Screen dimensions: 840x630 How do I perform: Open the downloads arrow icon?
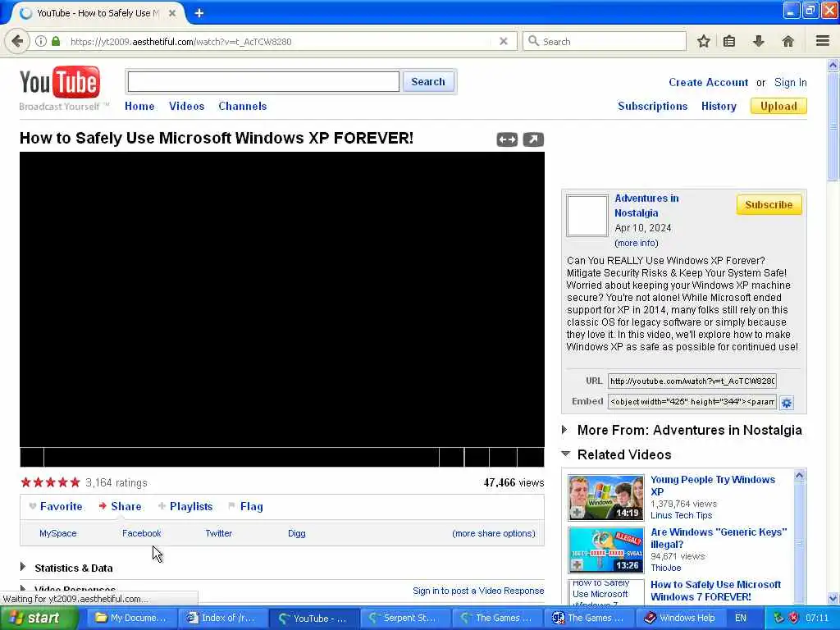click(759, 41)
